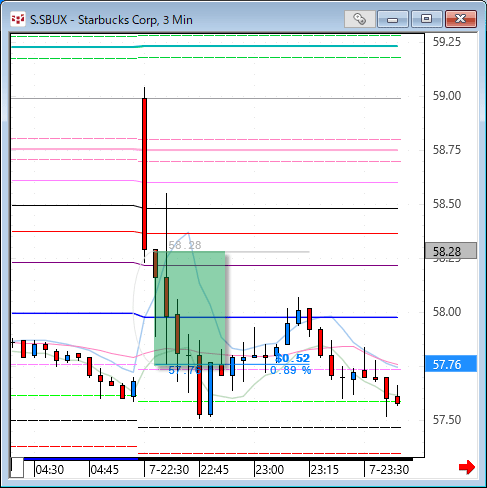Click the 7-22:30 time axis label
The image size is (487, 488).
(169, 470)
